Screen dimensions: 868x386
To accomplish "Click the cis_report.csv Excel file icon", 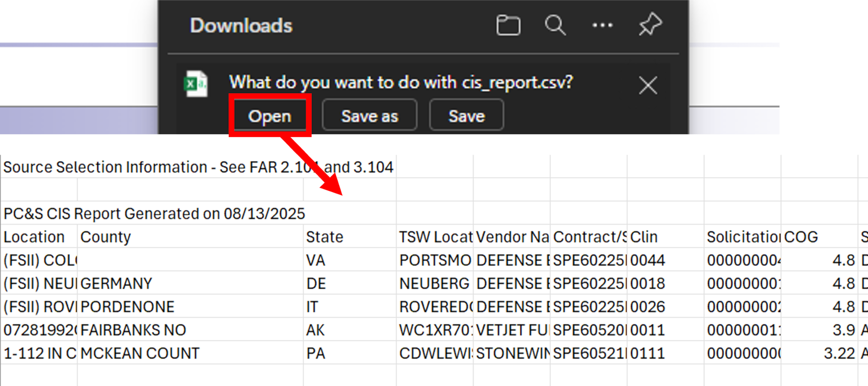I will click(x=196, y=84).
